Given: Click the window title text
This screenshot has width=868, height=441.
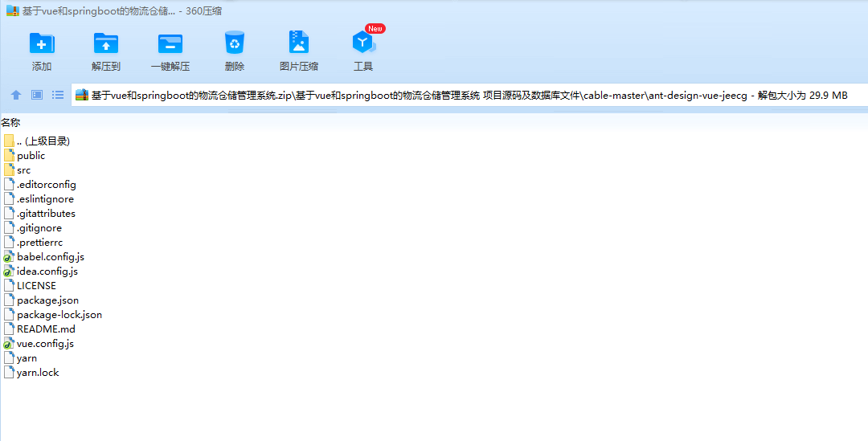Looking at the screenshot, I should point(122,11).
